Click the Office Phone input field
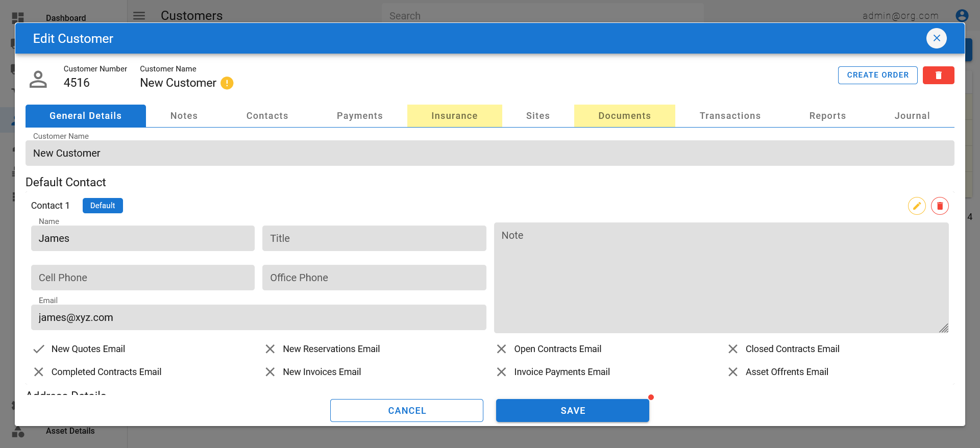Screen dimensions: 980x448 click(374, 278)
